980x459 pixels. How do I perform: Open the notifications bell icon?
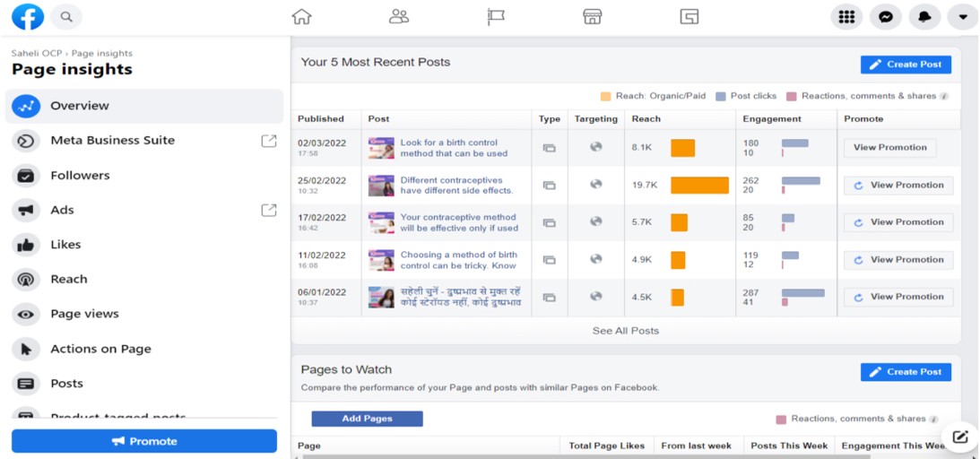pos(924,17)
